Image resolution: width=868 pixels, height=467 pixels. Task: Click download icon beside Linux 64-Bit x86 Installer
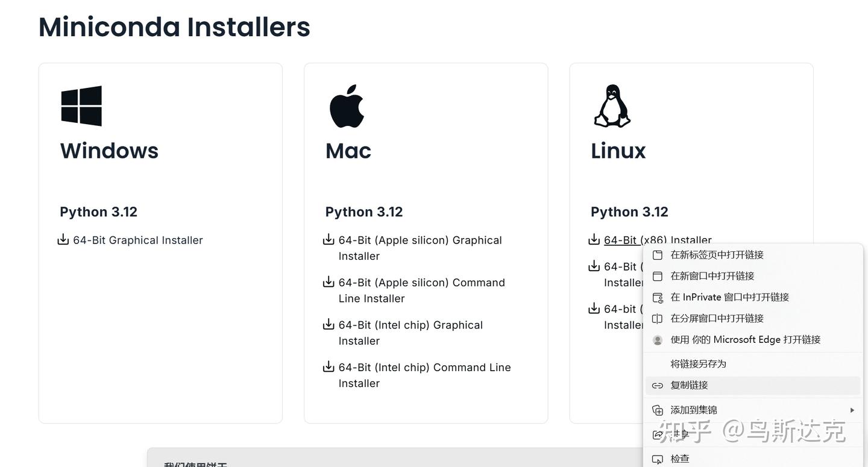tap(594, 240)
